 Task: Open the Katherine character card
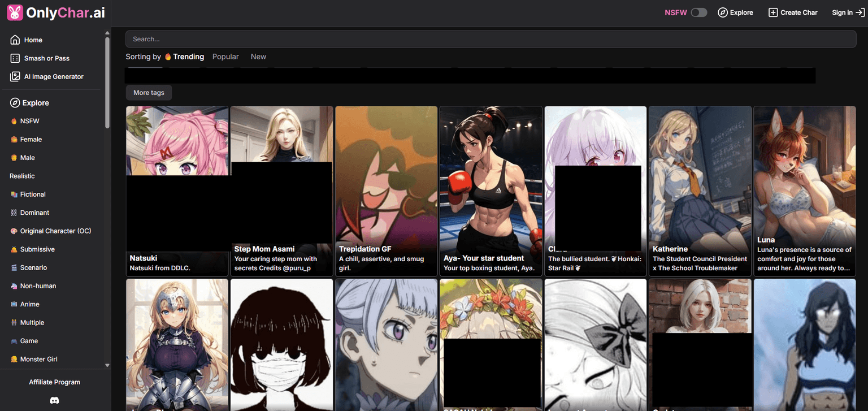click(700, 191)
